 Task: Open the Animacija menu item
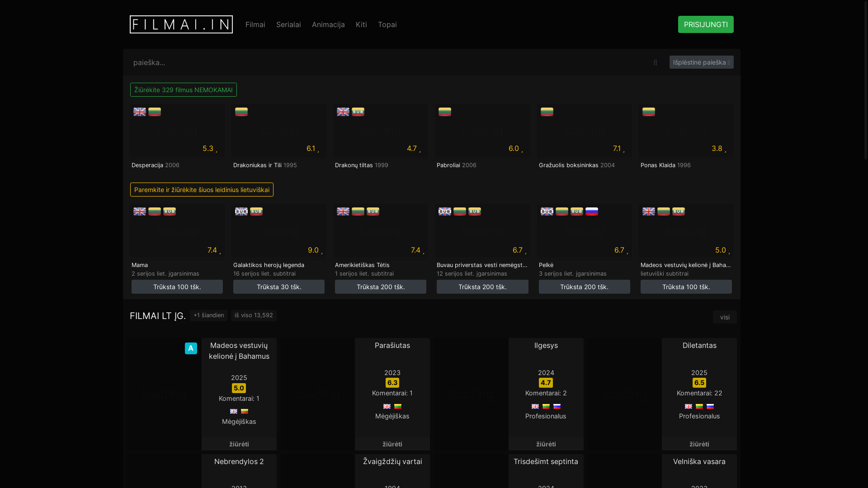(x=328, y=24)
